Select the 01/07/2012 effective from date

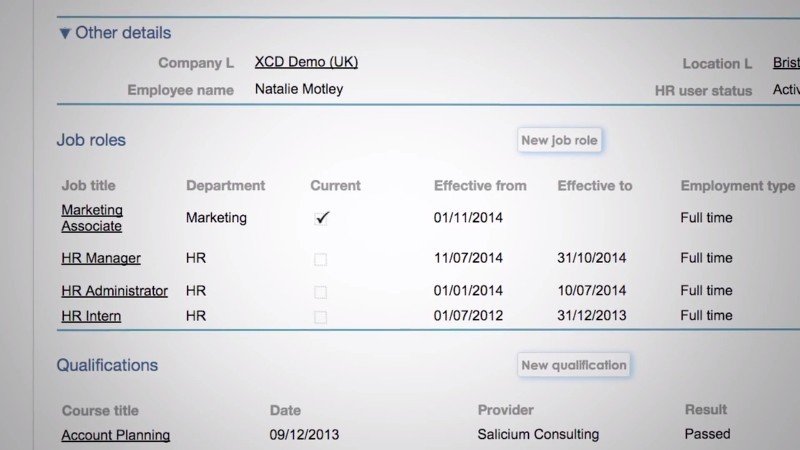click(x=468, y=316)
